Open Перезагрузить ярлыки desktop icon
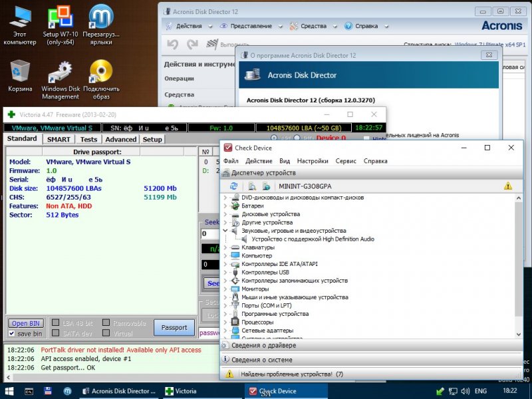532x399 pixels. 101,25
